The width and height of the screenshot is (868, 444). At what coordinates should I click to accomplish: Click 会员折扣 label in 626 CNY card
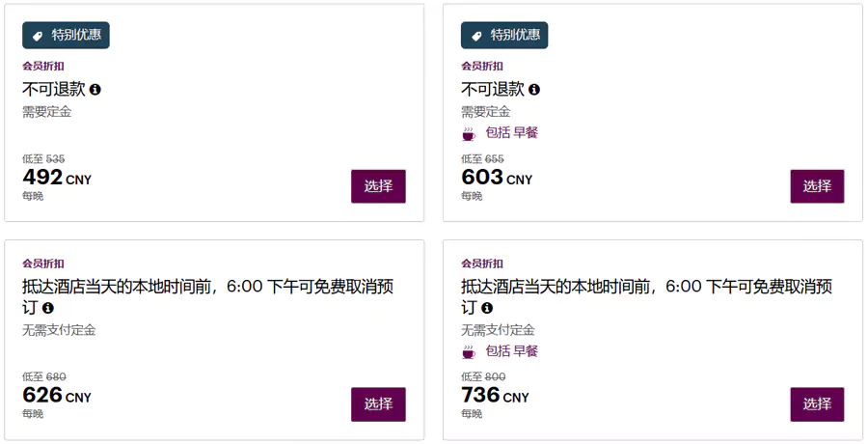(43, 264)
